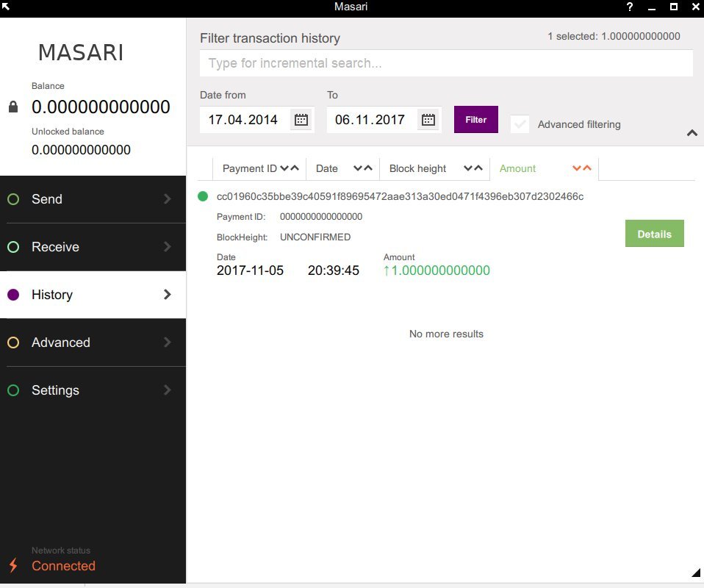704x588 pixels.
Task: Click the yellow Advanced circle indicator
Action: click(x=13, y=343)
